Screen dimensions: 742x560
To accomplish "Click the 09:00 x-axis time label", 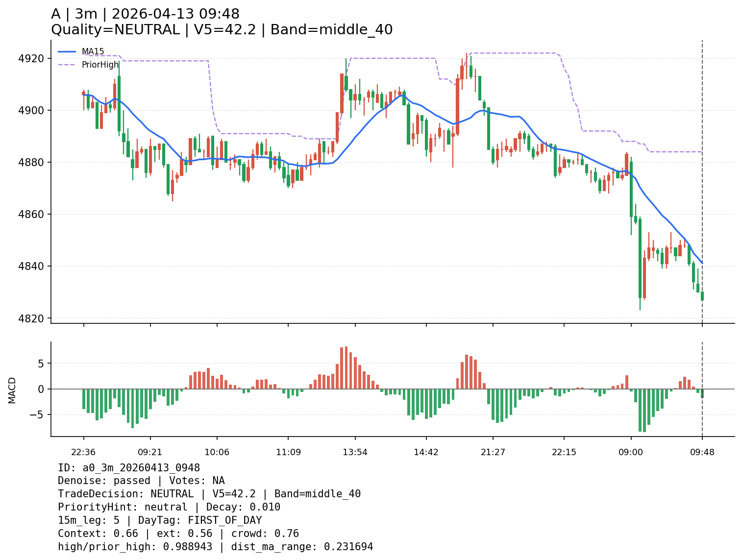I will point(630,452).
